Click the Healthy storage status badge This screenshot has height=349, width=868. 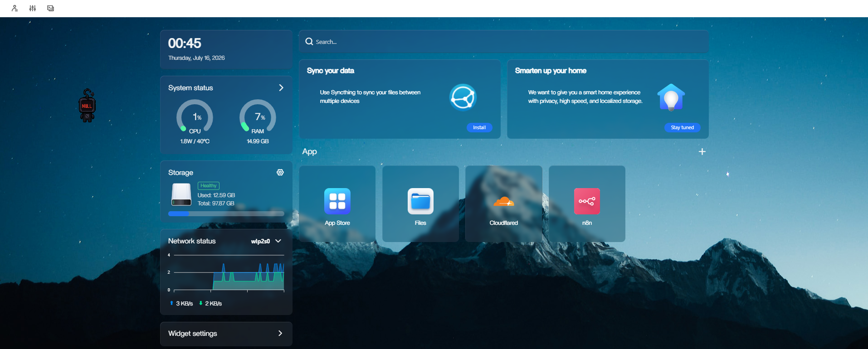click(209, 186)
